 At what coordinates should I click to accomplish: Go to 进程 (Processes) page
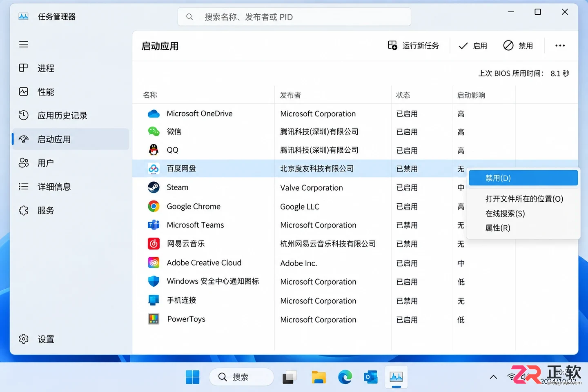[x=70, y=68]
